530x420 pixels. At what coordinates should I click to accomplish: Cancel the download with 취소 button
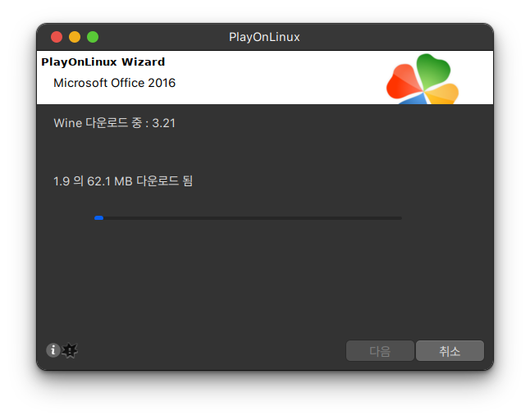[450, 351]
